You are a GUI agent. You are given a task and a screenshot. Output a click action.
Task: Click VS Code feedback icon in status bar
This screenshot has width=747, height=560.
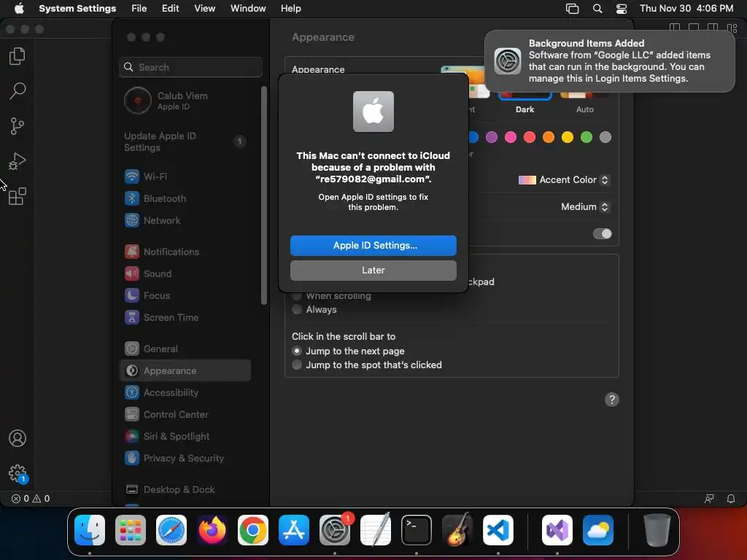click(x=709, y=499)
